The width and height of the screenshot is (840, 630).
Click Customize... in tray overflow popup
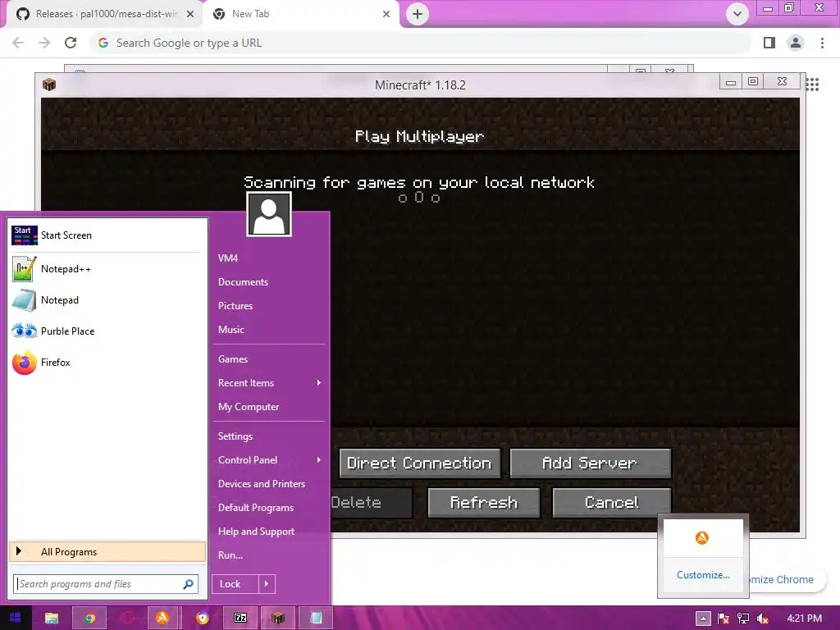pos(703,575)
